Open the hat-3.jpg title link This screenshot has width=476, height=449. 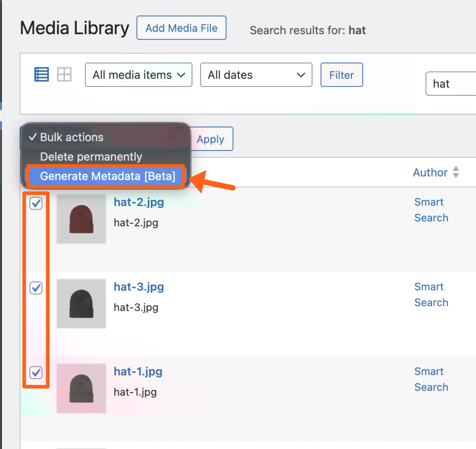tap(139, 287)
